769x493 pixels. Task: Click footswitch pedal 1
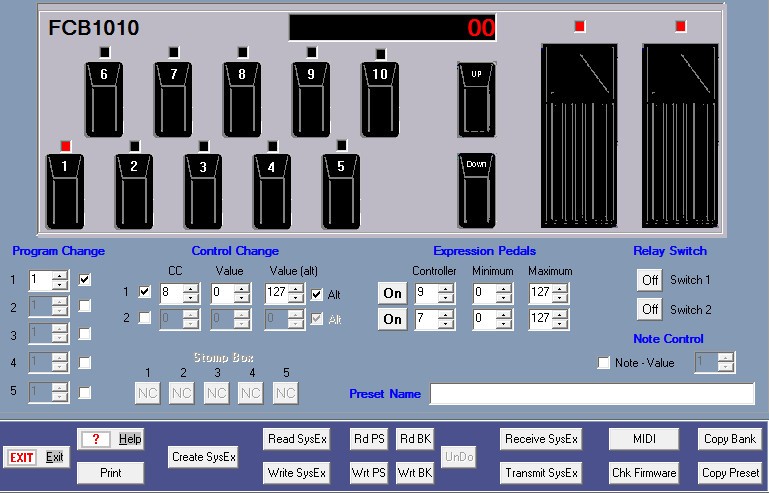tap(65, 191)
